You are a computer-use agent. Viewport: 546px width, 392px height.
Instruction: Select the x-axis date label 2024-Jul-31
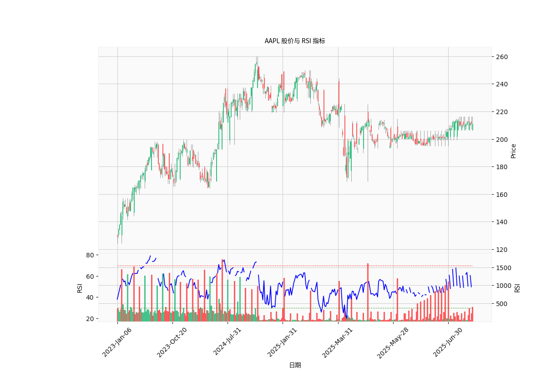click(x=226, y=342)
